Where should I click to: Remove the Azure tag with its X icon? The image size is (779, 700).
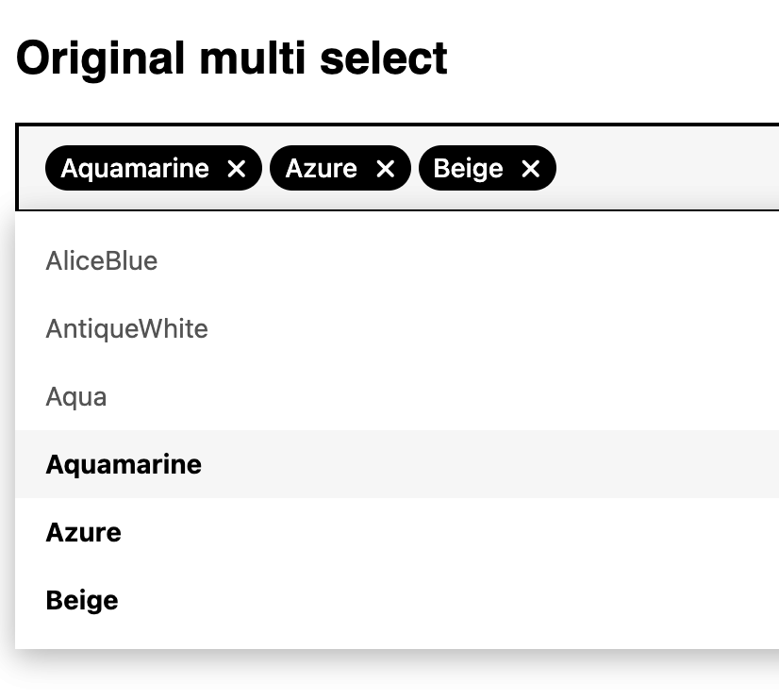coord(385,169)
